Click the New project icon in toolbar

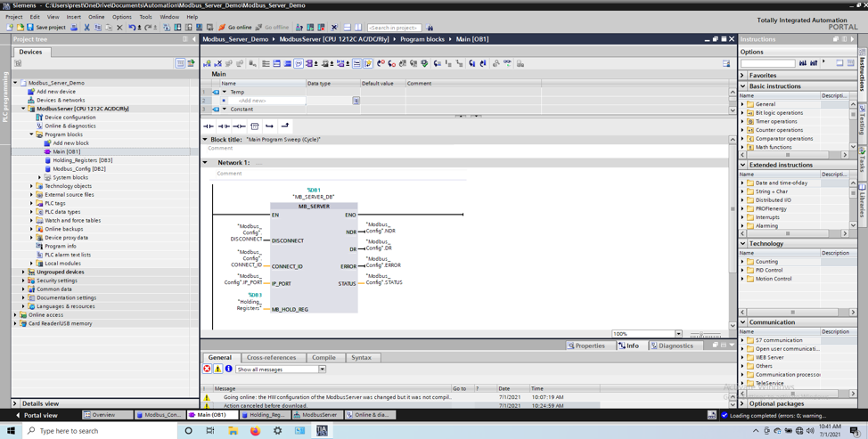[10, 27]
